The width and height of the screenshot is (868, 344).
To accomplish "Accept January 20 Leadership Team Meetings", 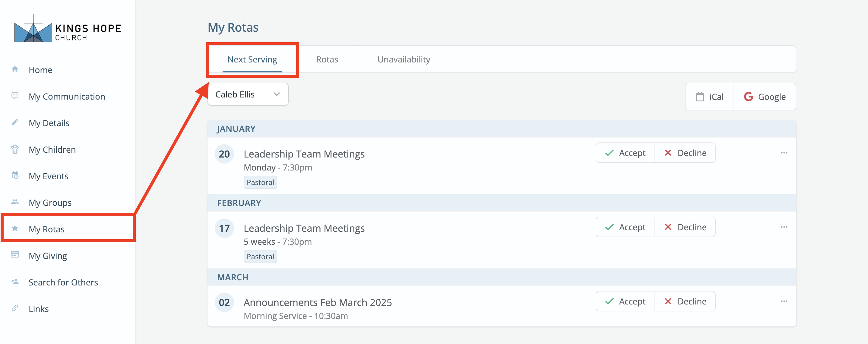I will 625,153.
